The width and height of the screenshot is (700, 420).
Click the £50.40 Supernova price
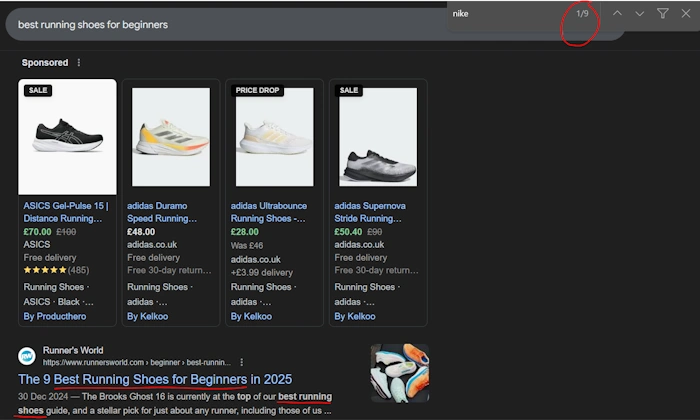click(348, 232)
